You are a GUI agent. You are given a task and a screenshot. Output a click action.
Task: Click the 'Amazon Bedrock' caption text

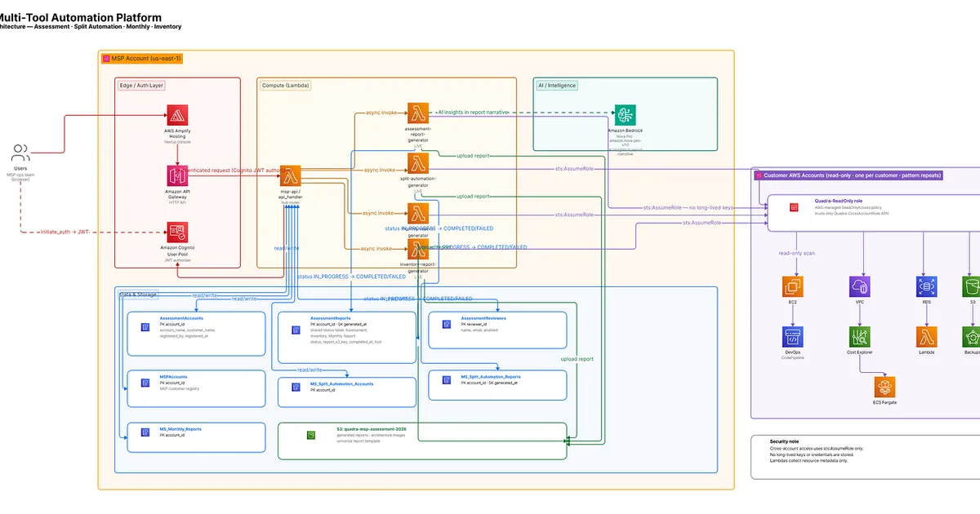point(626,131)
